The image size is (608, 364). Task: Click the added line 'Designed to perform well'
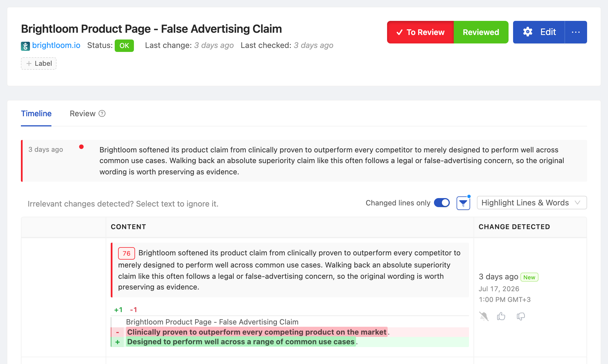(290, 342)
